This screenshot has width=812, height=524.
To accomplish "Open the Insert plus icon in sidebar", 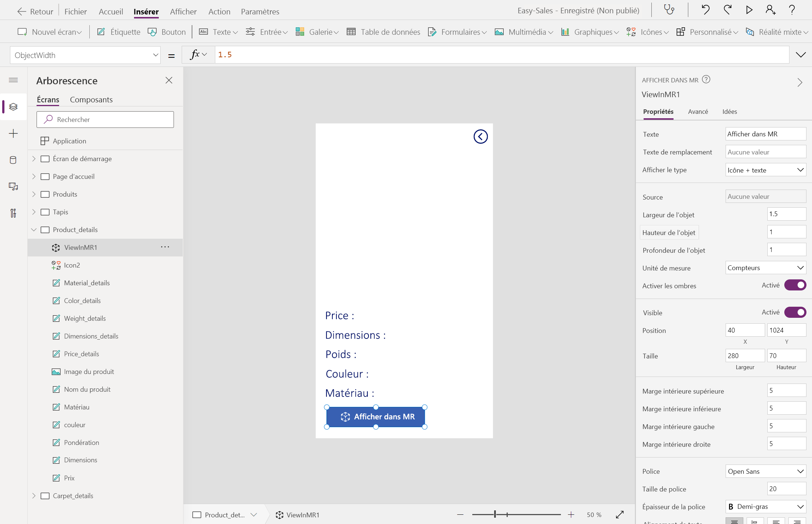I will click(13, 133).
